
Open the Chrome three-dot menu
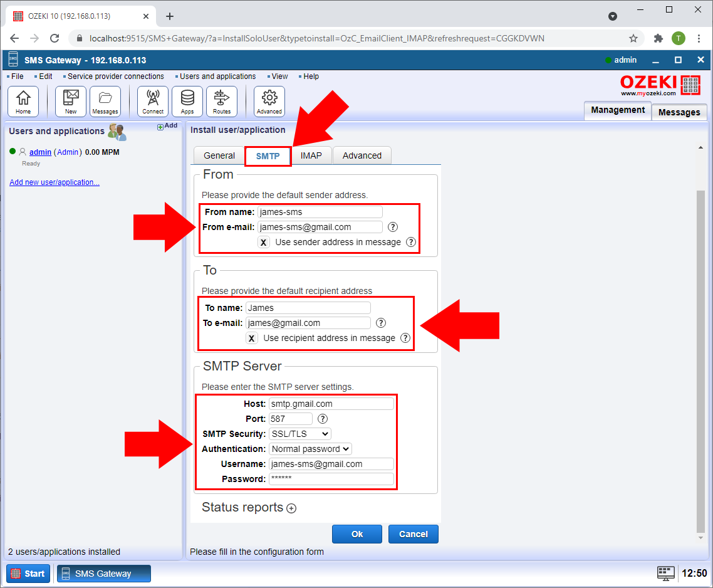click(699, 38)
